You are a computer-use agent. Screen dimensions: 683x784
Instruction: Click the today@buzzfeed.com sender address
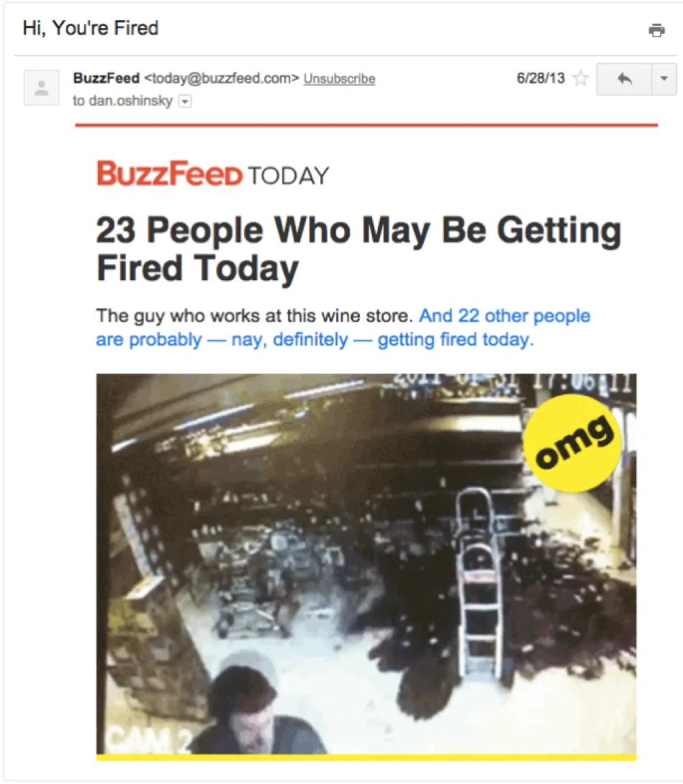pyautogui.click(x=222, y=78)
